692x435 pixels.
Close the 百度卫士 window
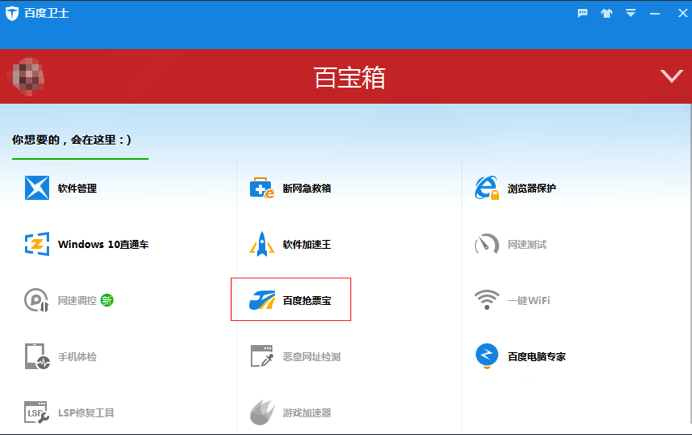(x=683, y=13)
